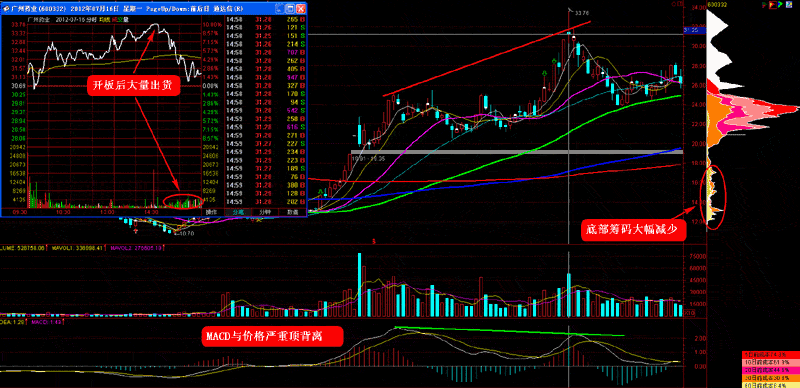This screenshot has height=388, width=800.
Task: Open the 数值 tab in popup
Action: (292, 212)
